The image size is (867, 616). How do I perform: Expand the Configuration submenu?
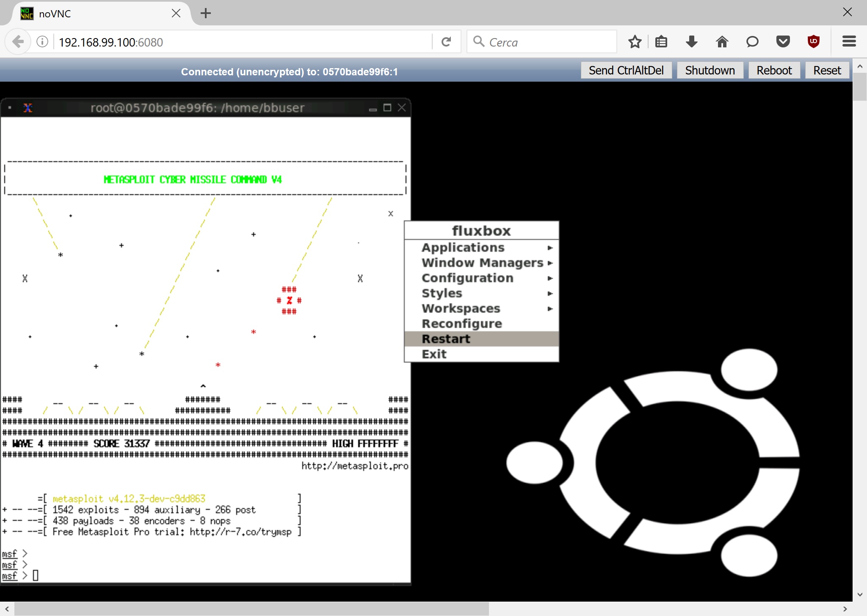(x=482, y=278)
